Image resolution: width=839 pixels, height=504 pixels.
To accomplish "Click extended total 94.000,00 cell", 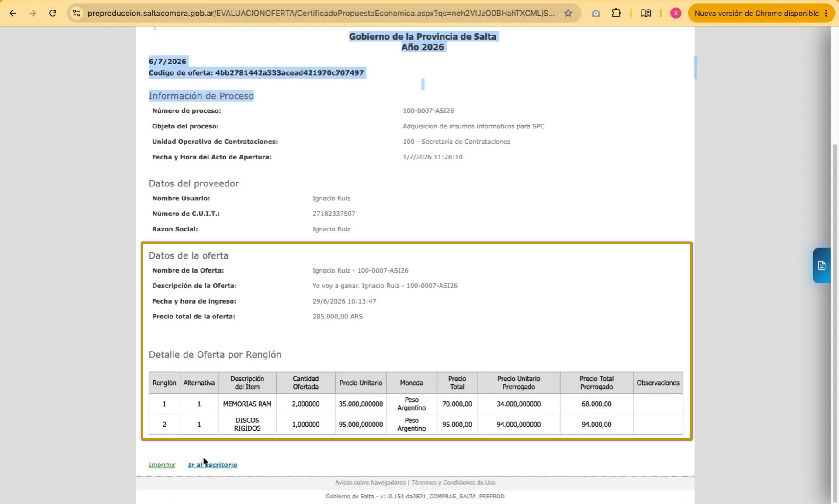I will click(x=596, y=424).
